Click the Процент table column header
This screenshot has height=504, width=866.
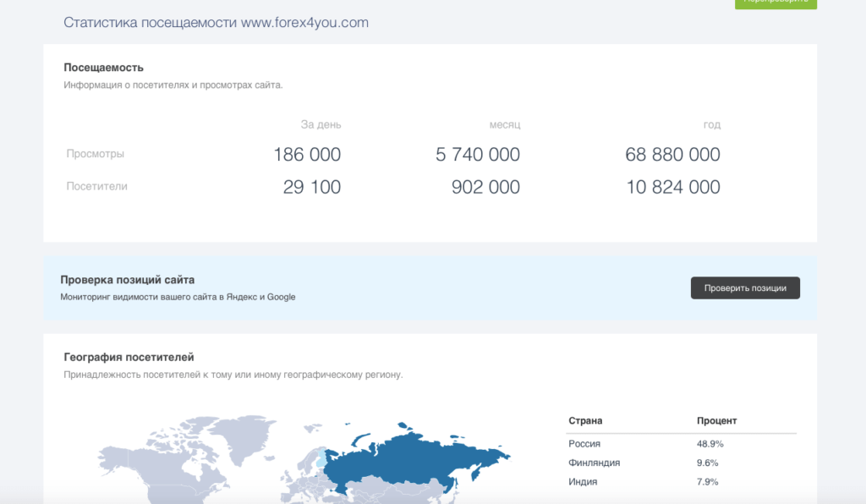click(716, 420)
